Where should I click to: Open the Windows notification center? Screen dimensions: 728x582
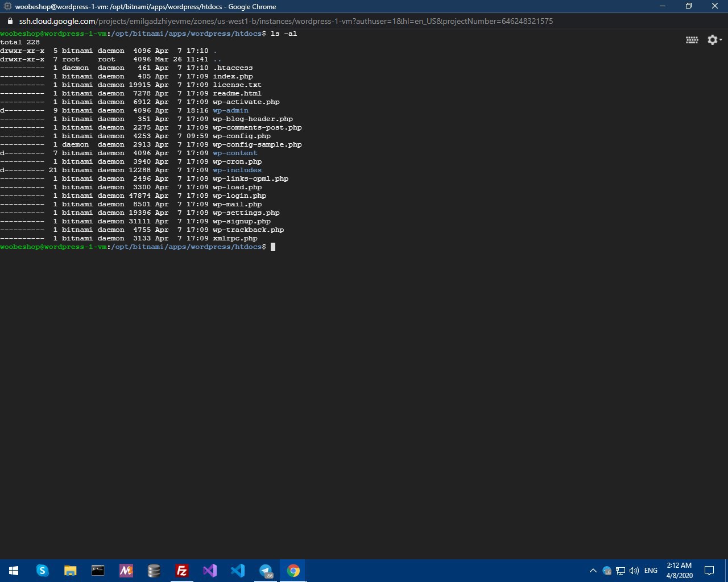click(709, 571)
